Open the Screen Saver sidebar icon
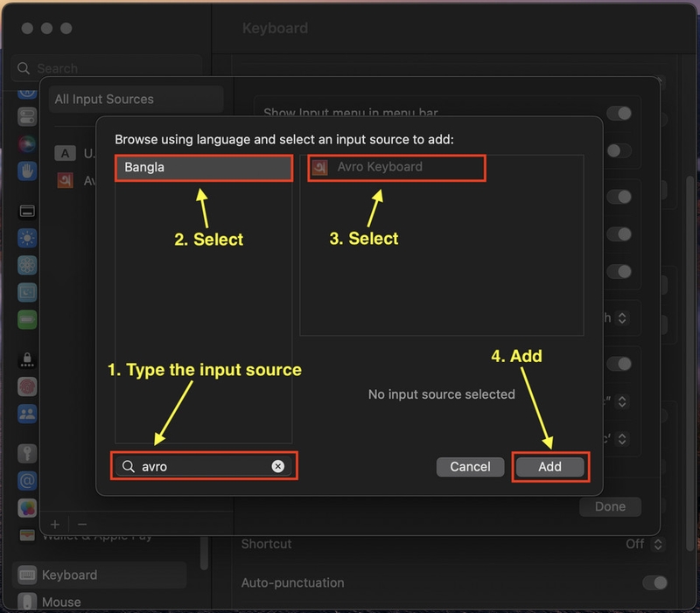Viewport: 700px width, 613px height. [x=27, y=293]
